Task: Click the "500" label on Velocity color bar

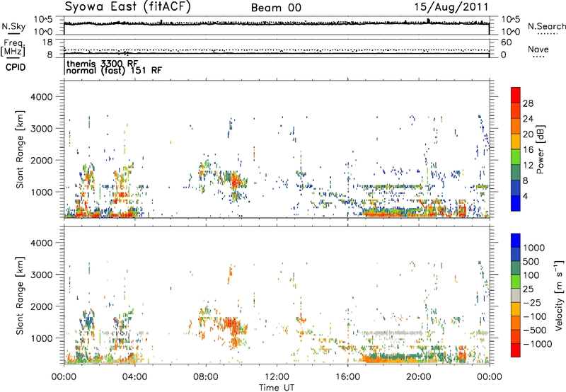Action: pos(531,261)
